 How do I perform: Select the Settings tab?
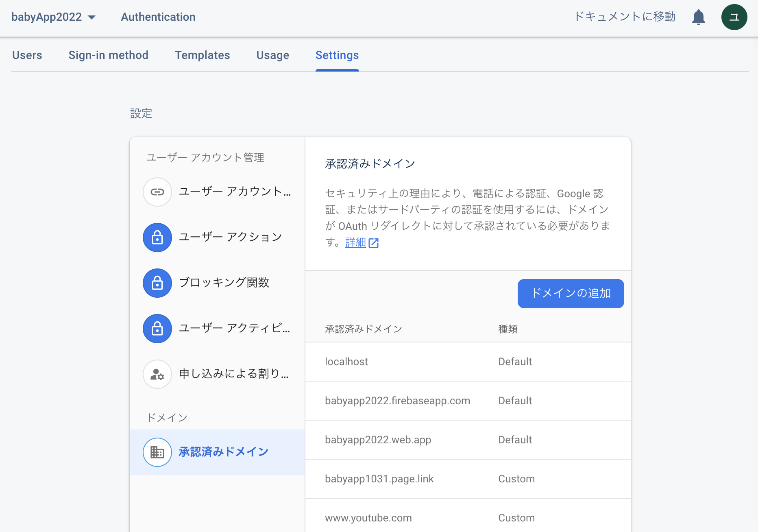(337, 55)
